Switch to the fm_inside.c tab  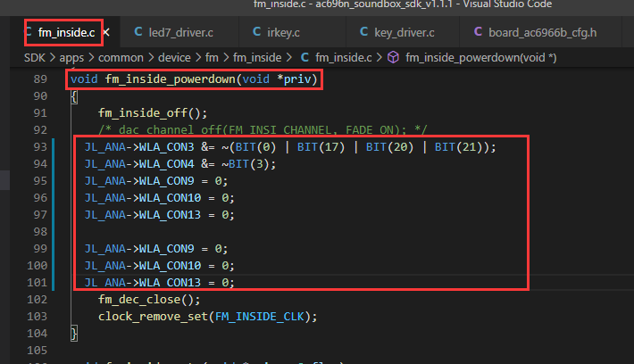(67, 33)
